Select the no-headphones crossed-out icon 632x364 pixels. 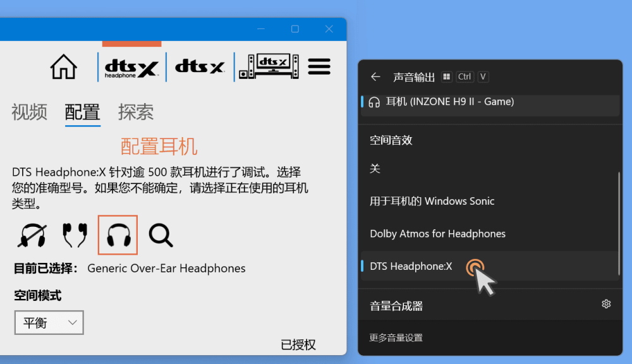[32, 235]
